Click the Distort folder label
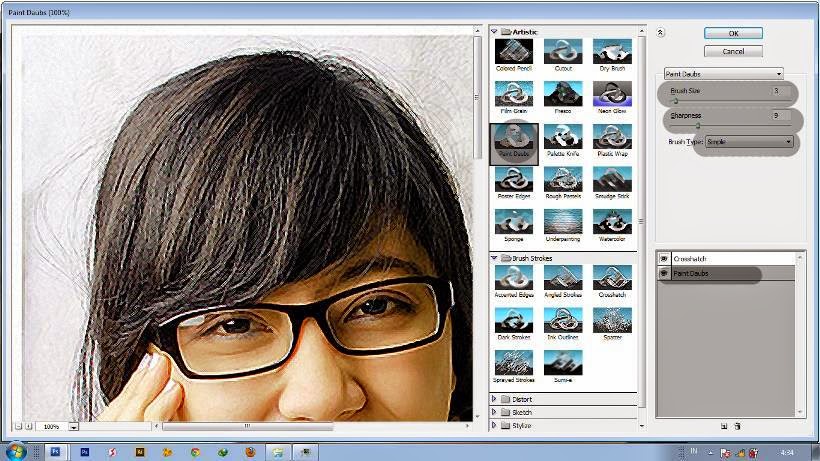The height and width of the screenshot is (461, 820). (522, 399)
